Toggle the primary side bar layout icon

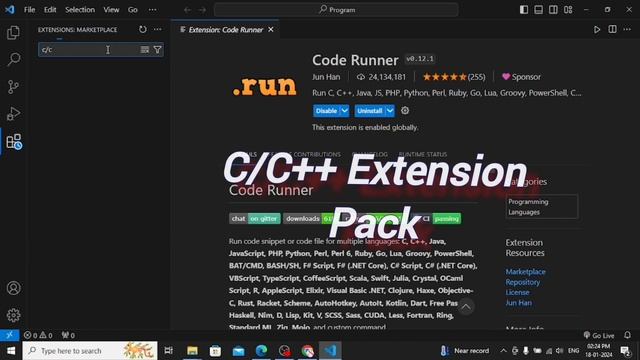[x=524, y=9]
